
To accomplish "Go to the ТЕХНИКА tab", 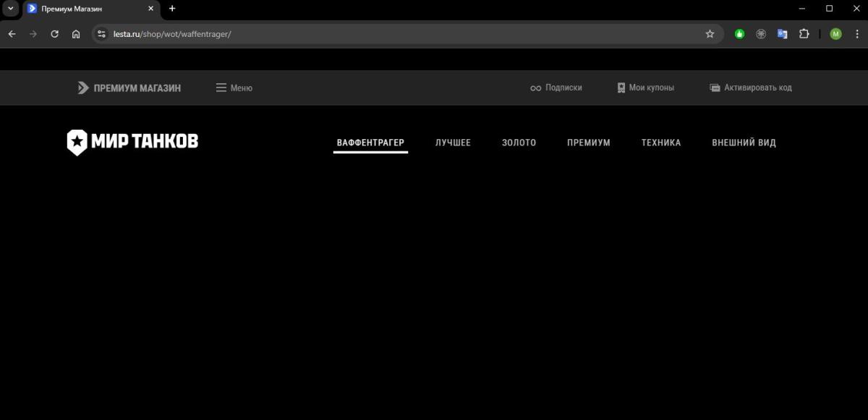I will point(661,143).
